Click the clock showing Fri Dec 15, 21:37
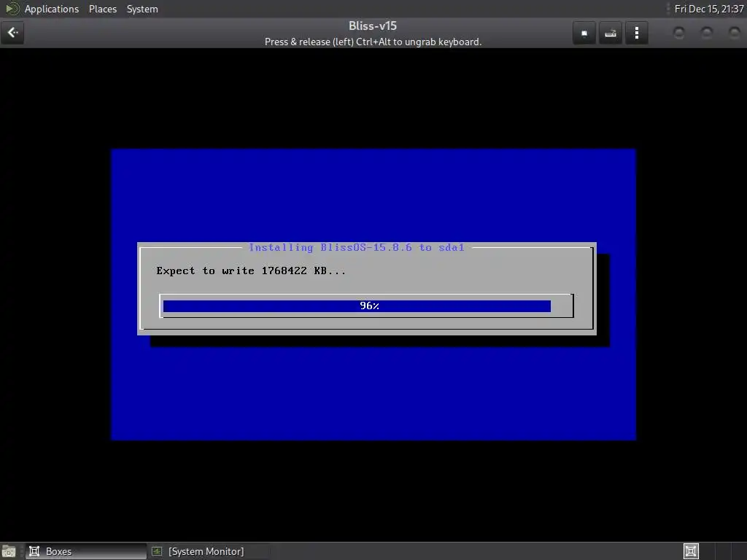This screenshot has width=747, height=560. coord(709,9)
